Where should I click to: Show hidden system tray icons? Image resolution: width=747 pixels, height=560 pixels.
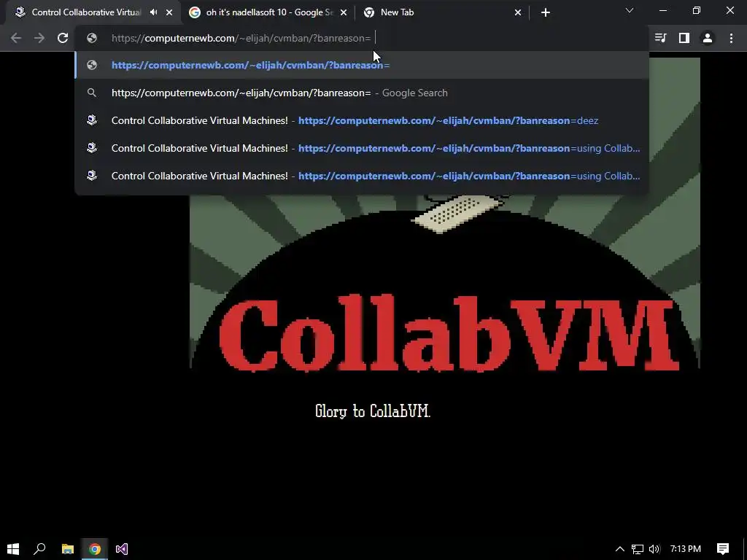pyautogui.click(x=620, y=549)
